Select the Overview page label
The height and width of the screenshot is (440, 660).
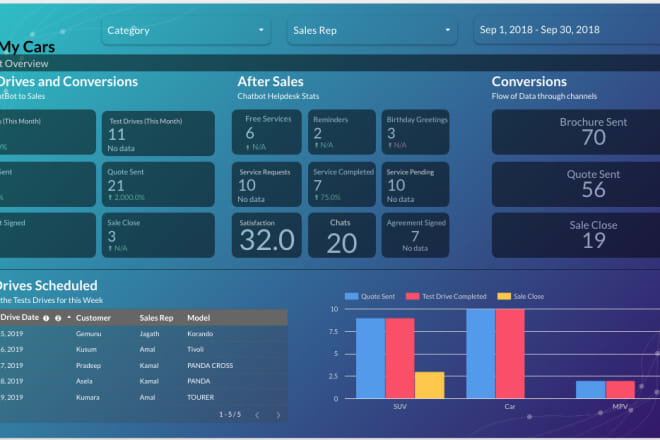point(24,64)
